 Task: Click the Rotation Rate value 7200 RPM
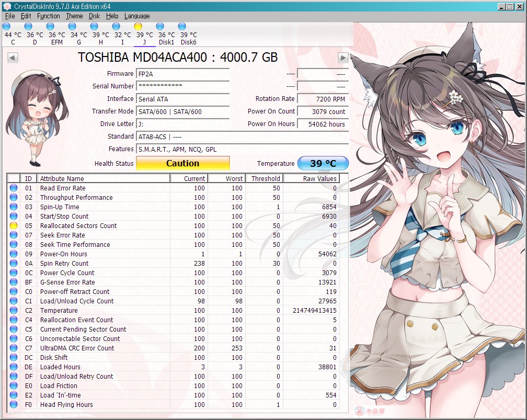(323, 99)
